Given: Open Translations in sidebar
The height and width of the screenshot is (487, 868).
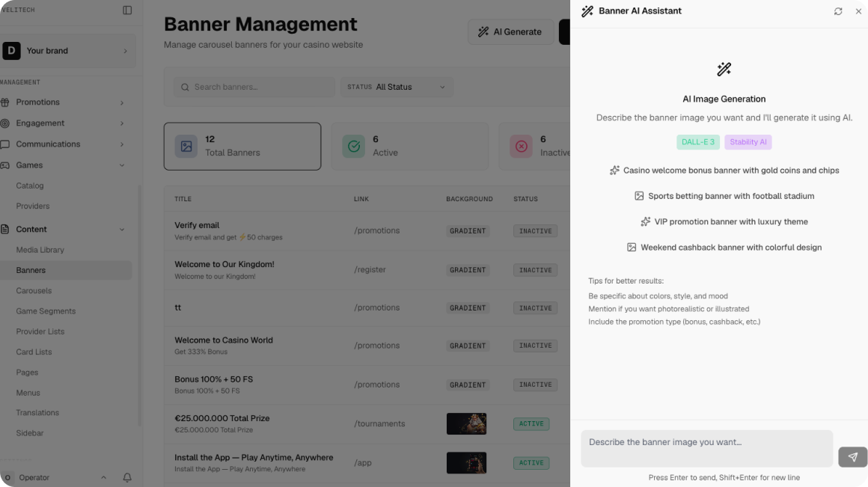Looking at the screenshot, I should click(37, 413).
